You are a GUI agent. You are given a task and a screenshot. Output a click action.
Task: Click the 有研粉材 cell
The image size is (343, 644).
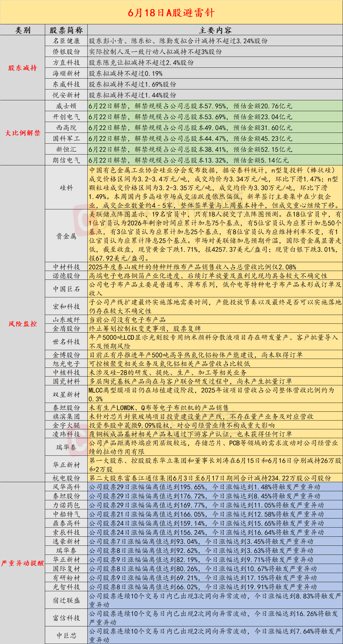pyautogui.click(x=66, y=578)
